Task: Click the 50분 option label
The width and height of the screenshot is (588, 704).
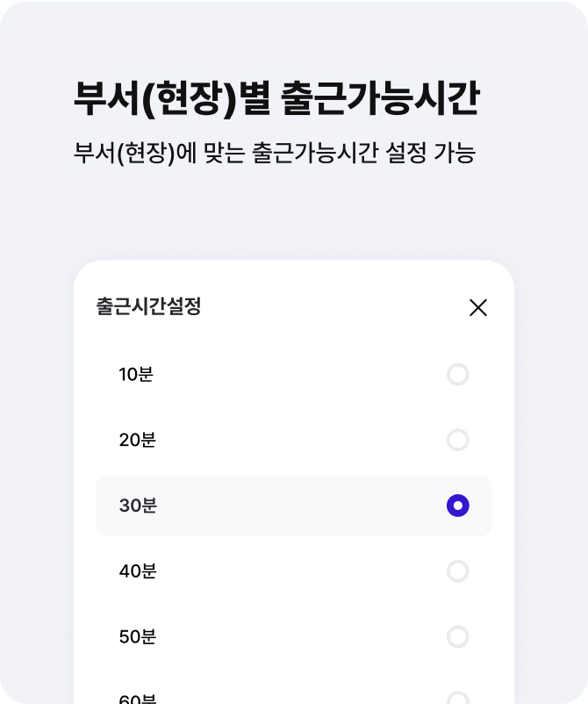Action: pos(138,636)
